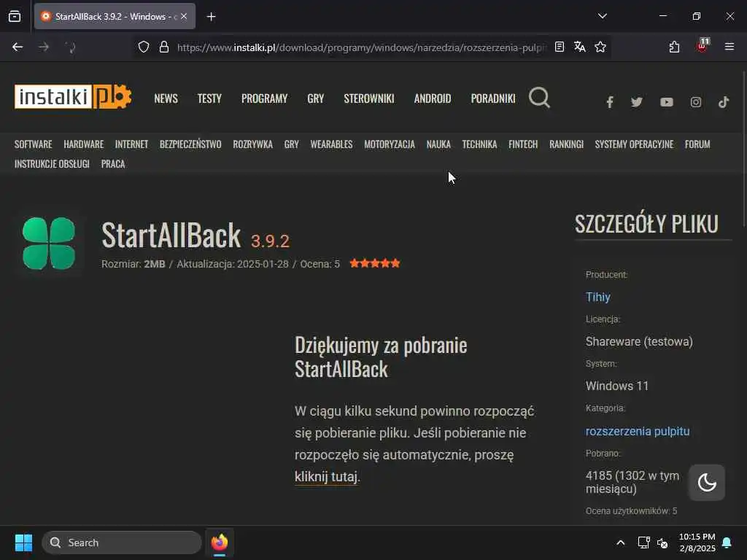The width and height of the screenshot is (747, 560).
Task: Expand the list all tabs chevron
Action: tap(602, 16)
